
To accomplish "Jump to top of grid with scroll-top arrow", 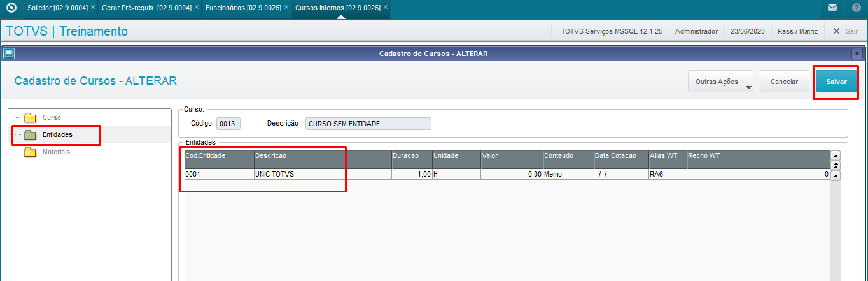I will click(836, 155).
